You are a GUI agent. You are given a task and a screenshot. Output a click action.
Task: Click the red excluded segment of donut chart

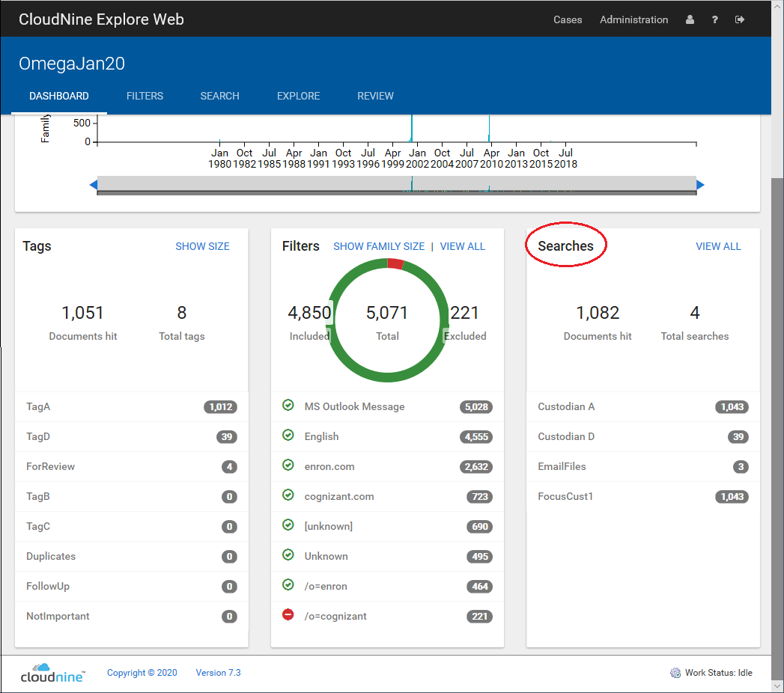coord(395,263)
